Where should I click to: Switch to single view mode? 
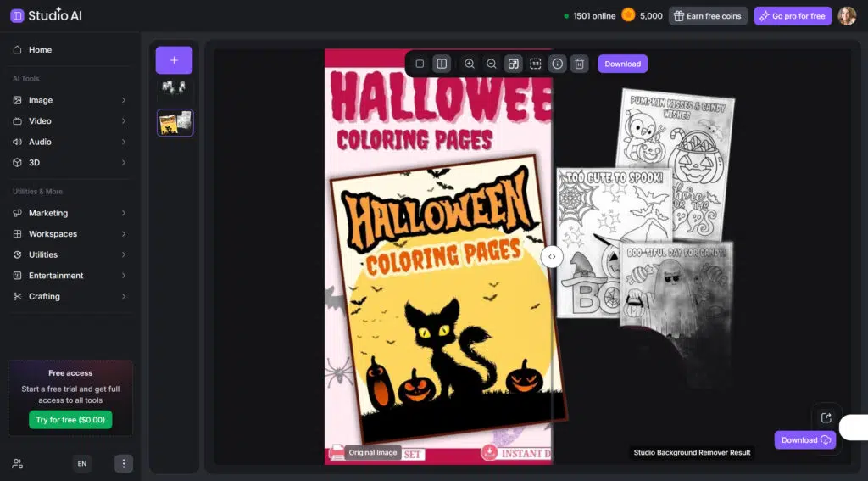point(420,64)
